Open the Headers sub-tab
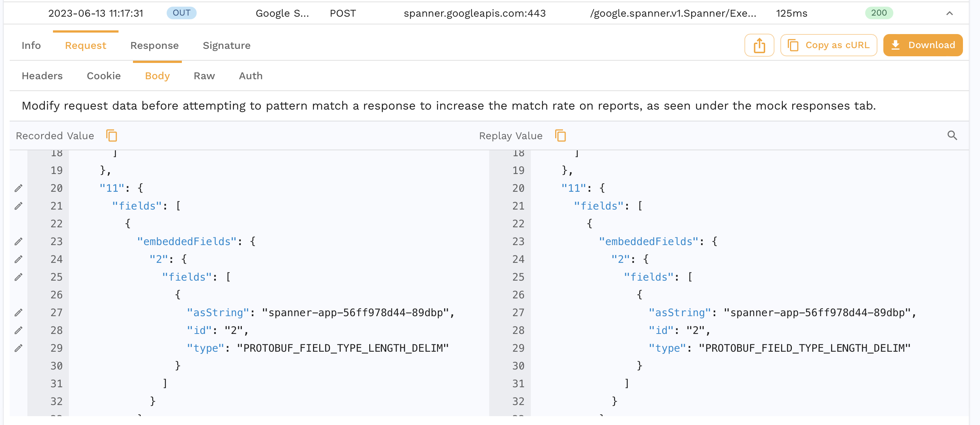Viewport: 980px width, 425px height. (42, 76)
